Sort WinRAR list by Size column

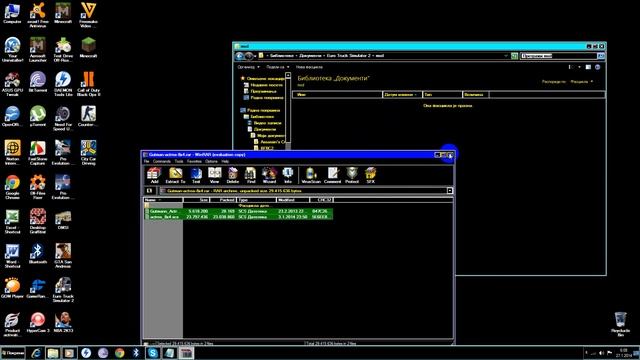coord(196,200)
